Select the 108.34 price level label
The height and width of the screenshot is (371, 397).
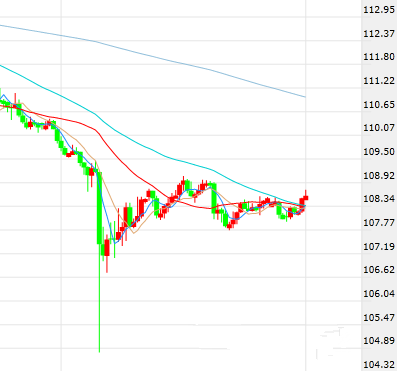pyautogui.click(x=379, y=199)
